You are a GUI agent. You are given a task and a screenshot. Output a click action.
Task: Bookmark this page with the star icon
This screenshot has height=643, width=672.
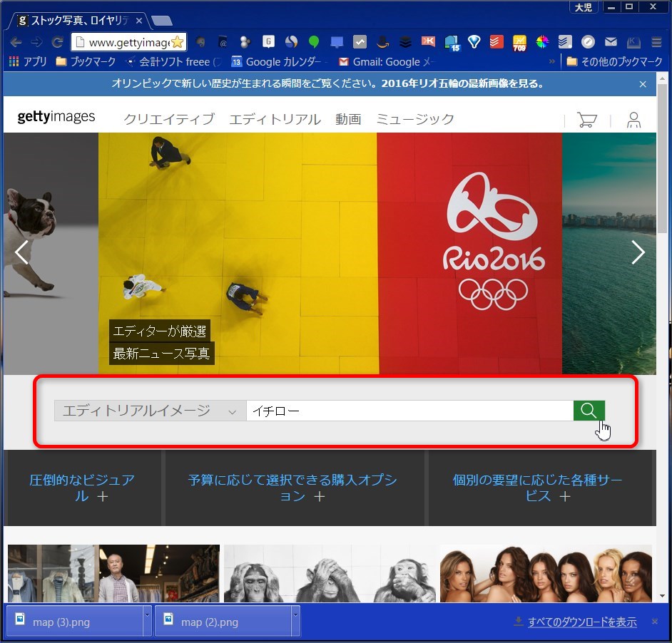[178, 42]
